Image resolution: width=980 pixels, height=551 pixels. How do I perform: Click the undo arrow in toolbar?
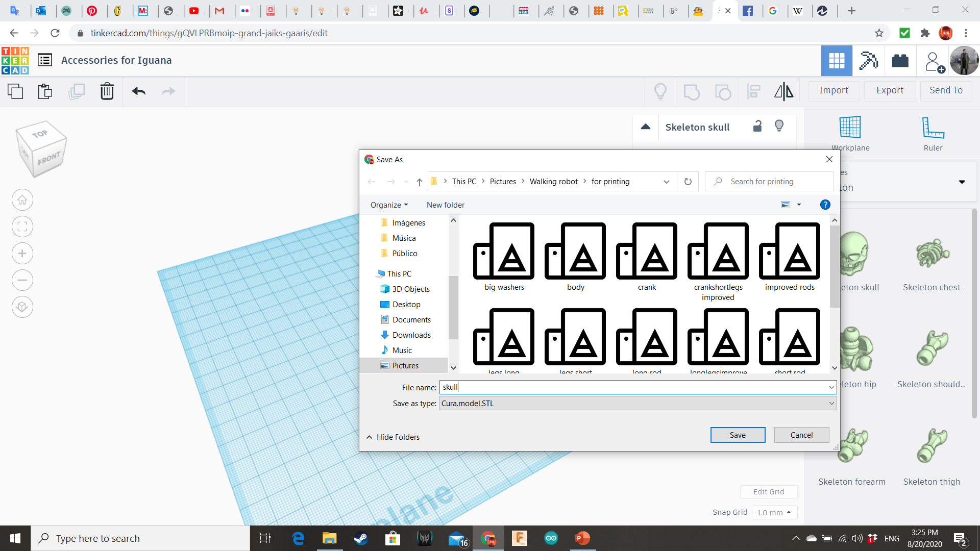coord(138,91)
